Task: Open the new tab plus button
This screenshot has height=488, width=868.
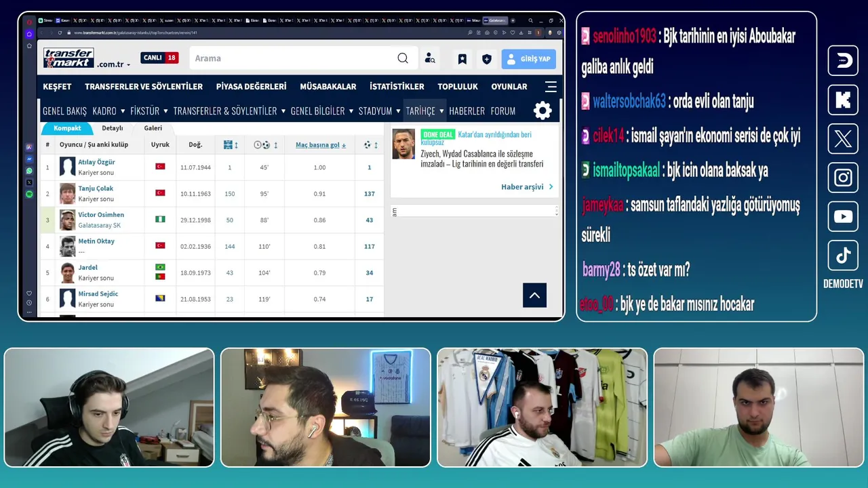Action: [513, 20]
